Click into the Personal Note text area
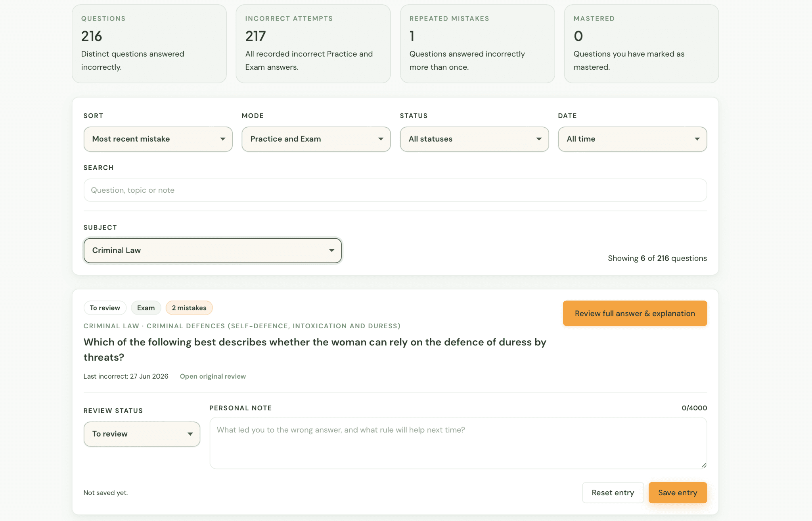 pyautogui.click(x=458, y=443)
